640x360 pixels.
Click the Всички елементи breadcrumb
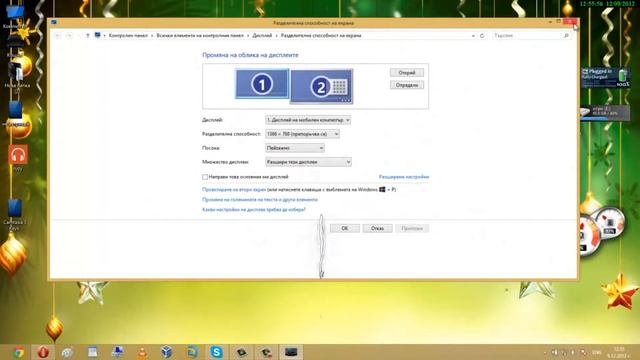tap(200, 36)
